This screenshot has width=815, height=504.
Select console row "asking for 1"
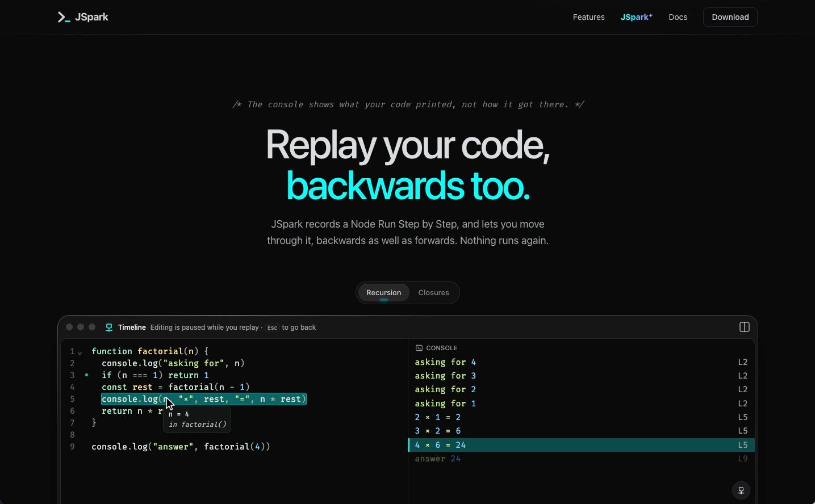(581, 404)
